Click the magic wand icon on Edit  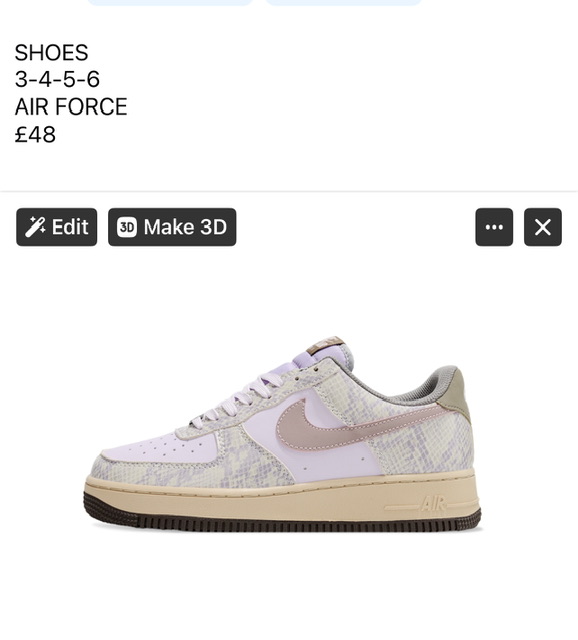pyautogui.click(x=35, y=227)
